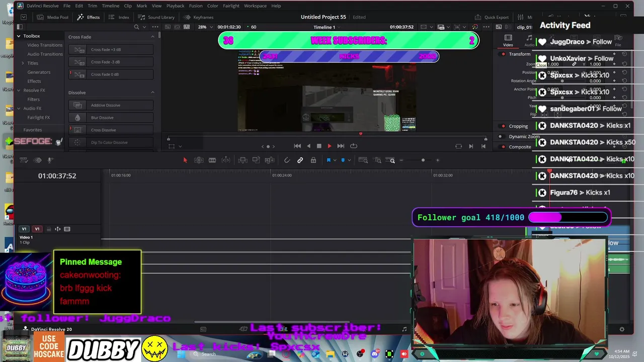Open the Index panel
This screenshot has height=362, width=644.
pyautogui.click(x=119, y=17)
